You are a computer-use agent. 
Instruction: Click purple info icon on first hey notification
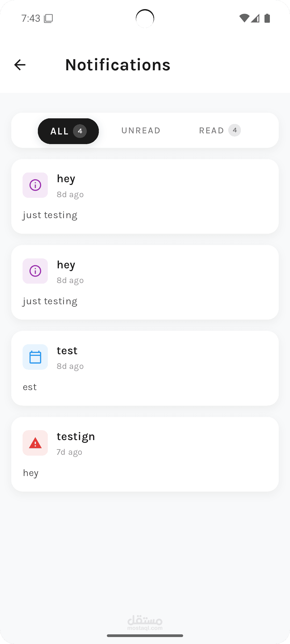coord(35,185)
